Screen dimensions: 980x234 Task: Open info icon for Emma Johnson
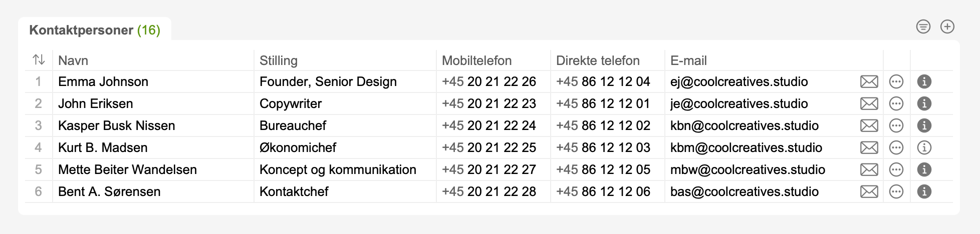pyautogui.click(x=924, y=81)
